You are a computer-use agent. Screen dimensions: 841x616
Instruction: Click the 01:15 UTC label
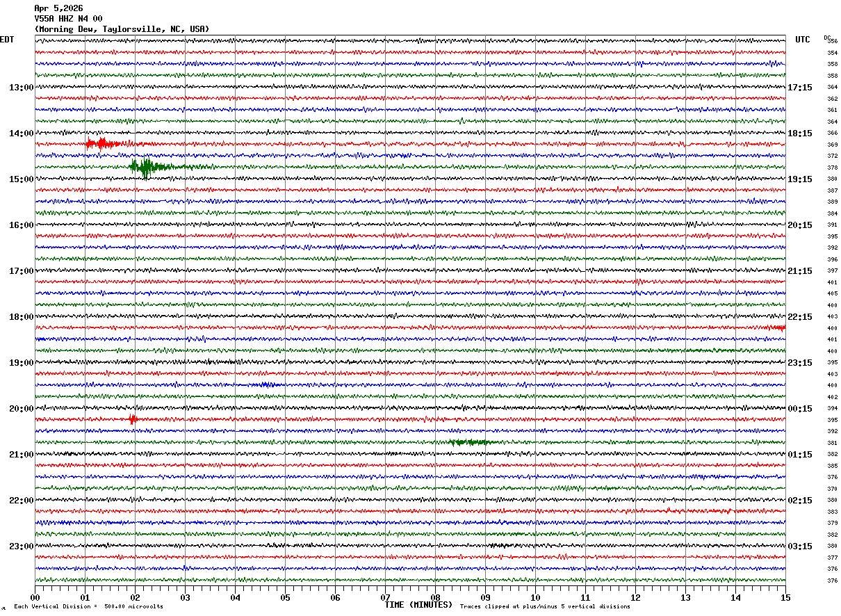(x=800, y=455)
